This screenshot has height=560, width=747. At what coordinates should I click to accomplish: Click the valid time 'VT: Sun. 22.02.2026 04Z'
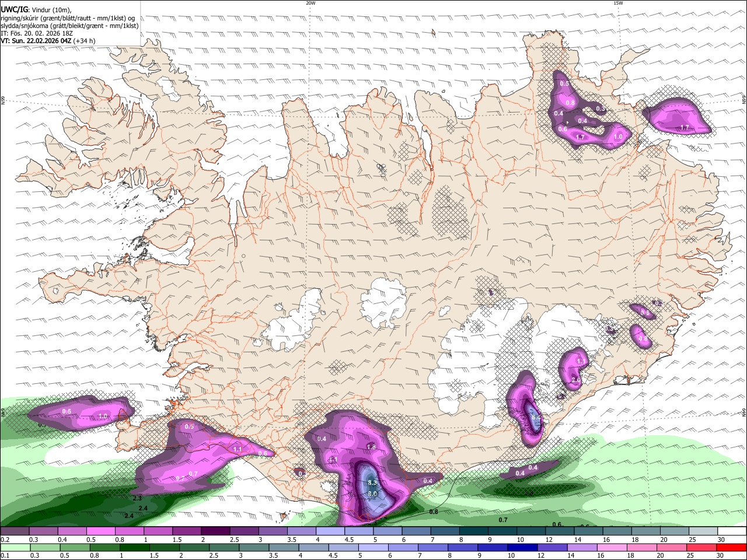(x=36, y=41)
